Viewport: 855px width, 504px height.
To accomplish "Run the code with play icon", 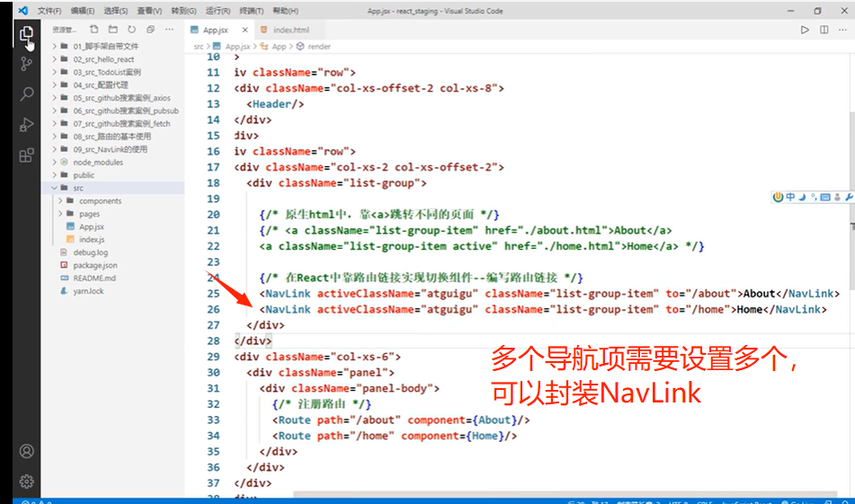I will point(805,30).
